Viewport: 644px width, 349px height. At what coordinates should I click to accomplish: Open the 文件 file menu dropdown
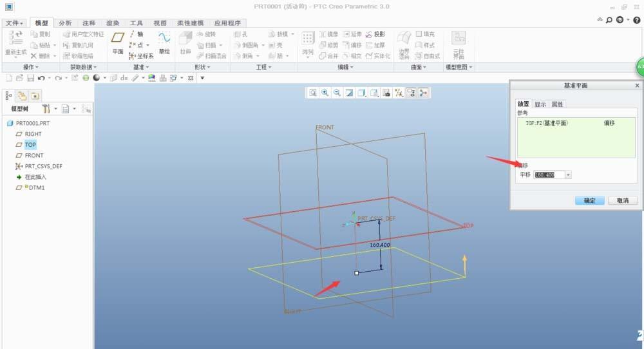coord(14,23)
